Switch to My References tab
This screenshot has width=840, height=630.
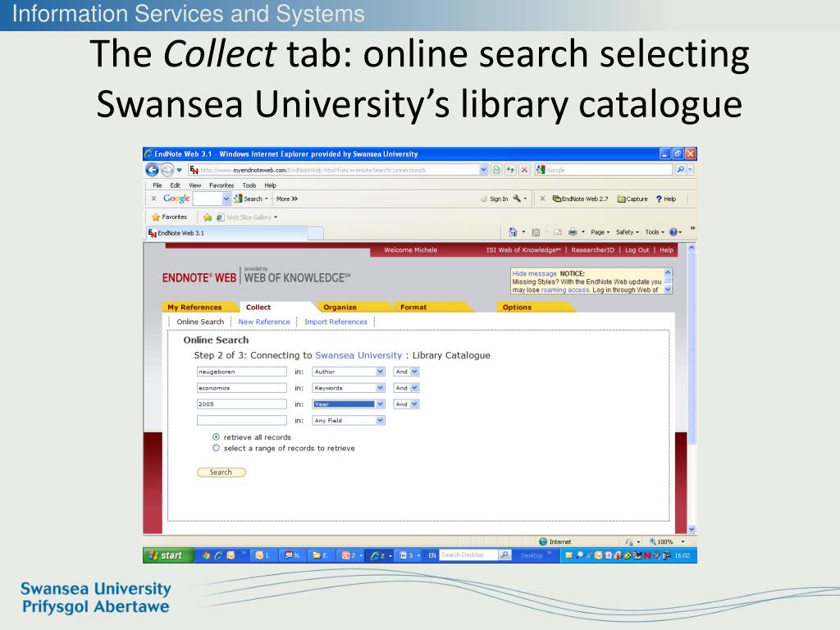194,308
